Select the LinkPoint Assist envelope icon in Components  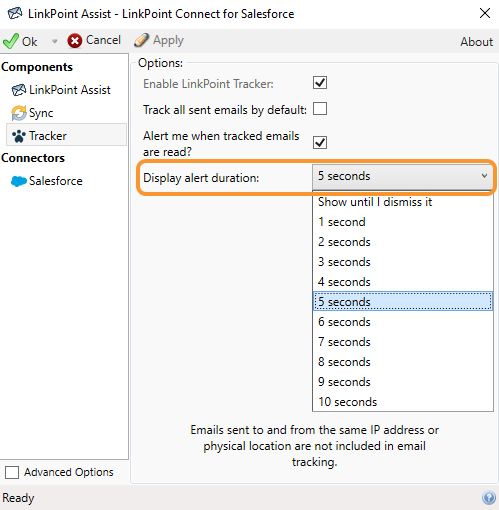click(18, 90)
